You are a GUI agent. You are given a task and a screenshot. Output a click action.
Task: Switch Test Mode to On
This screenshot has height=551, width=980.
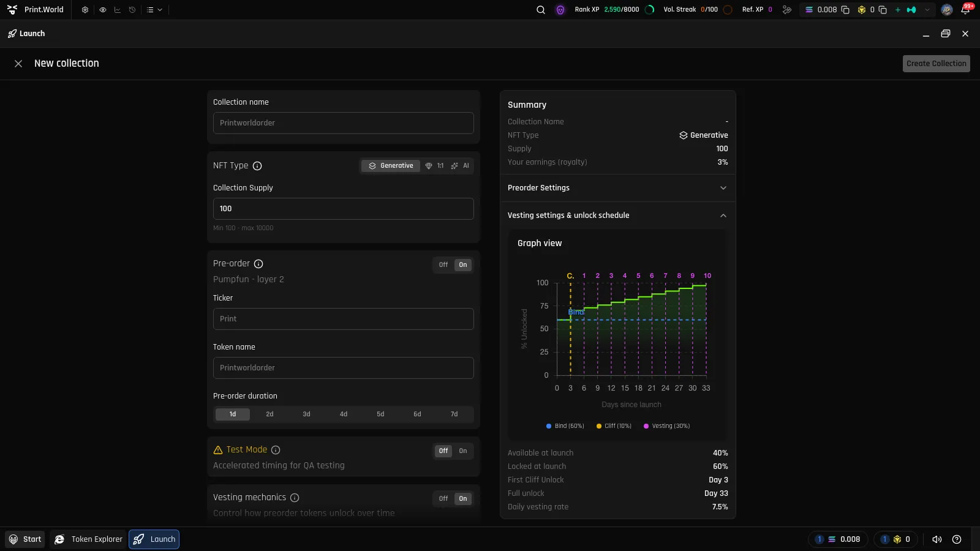pyautogui.click(x=463, y=451)
